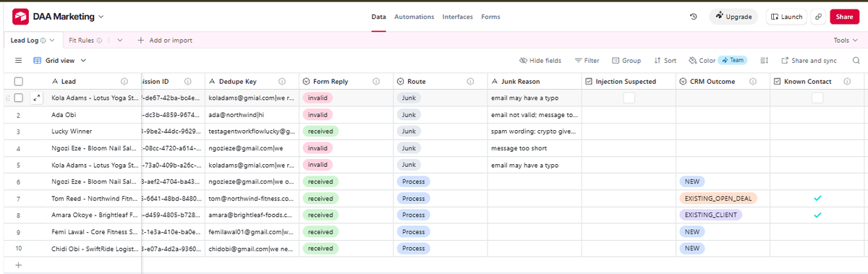Click the Injection Suspected column header
Screen dimensions: 868x274
pos(629,81)
